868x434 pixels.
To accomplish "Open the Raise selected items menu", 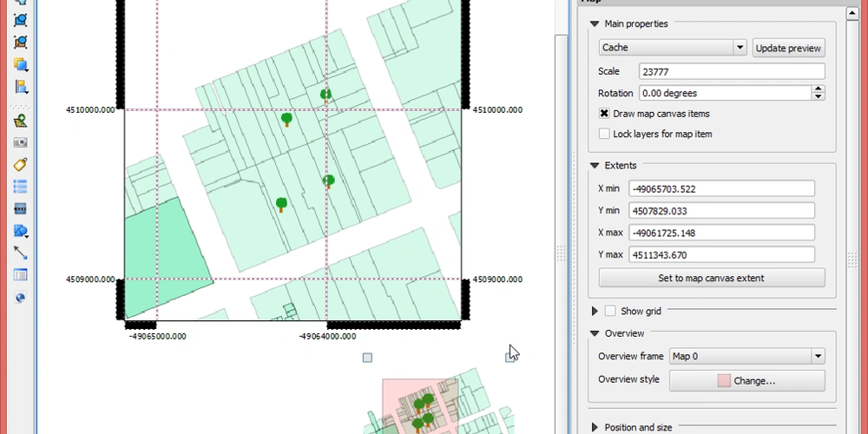I will pyautogui.click(x=21, y=64).
